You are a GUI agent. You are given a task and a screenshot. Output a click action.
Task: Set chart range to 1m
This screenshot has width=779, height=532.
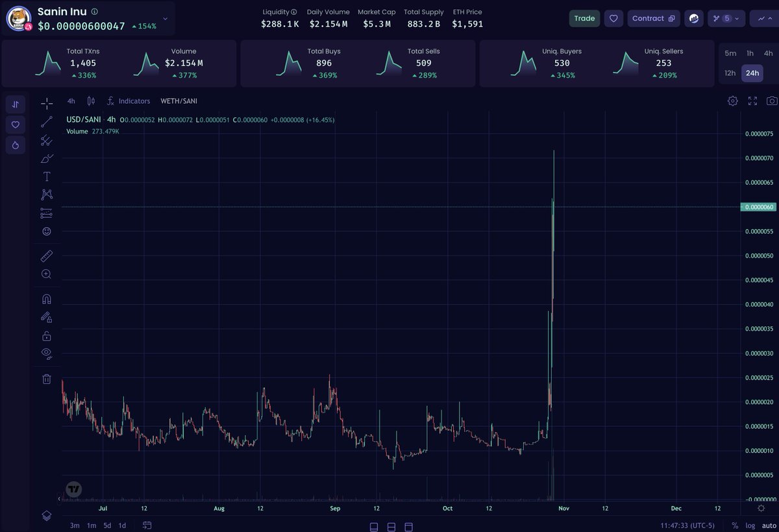[x=92, y=526]
